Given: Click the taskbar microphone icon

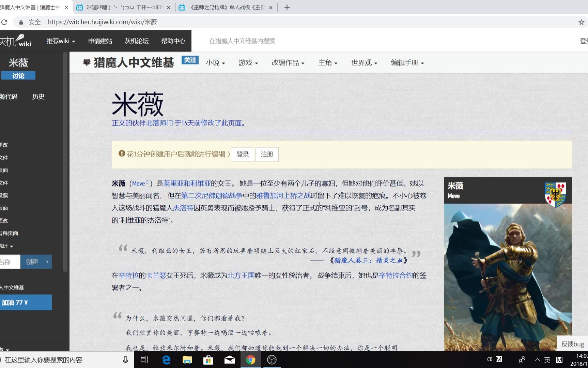Looking at the screenshot, I should [x=125, y=360].
